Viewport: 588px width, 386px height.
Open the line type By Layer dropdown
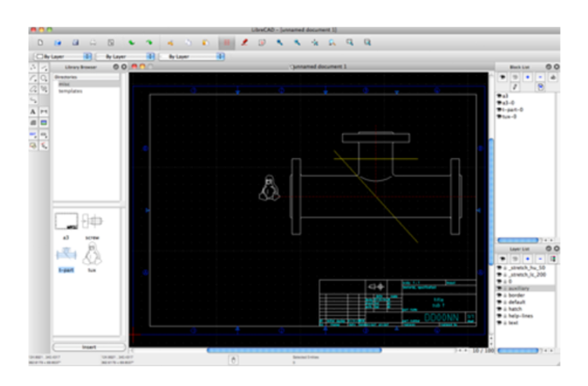[192, 56]
